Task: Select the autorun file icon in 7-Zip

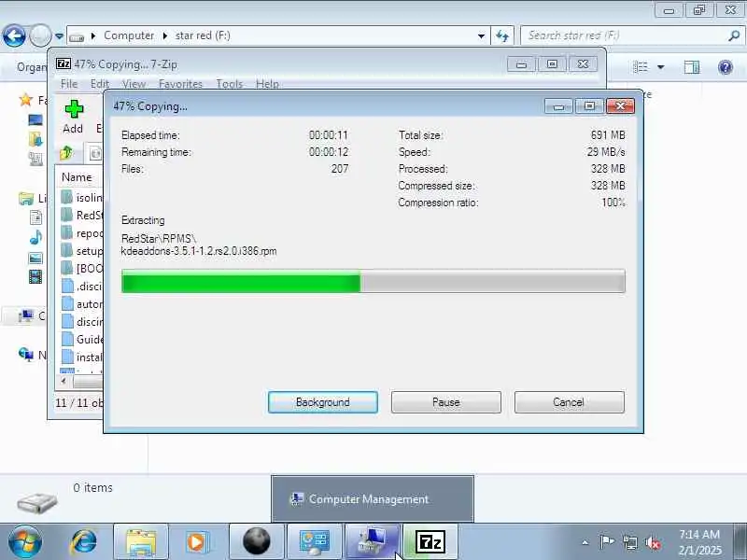Action: pos(67,304)
